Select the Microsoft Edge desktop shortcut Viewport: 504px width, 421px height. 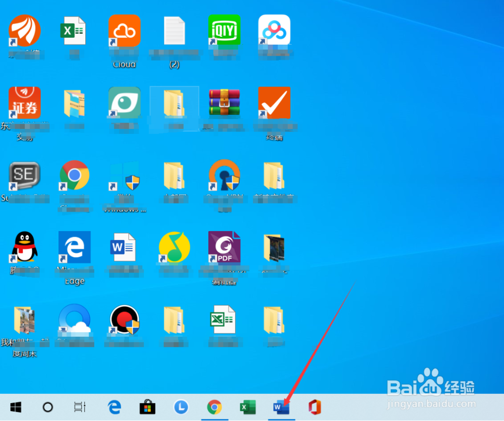pos(74,247)
